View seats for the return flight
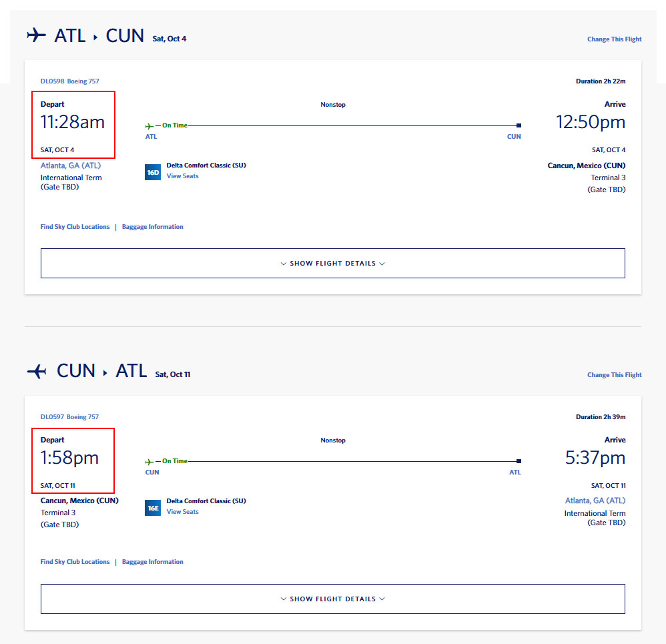666x644 pixels. point(182,512)
